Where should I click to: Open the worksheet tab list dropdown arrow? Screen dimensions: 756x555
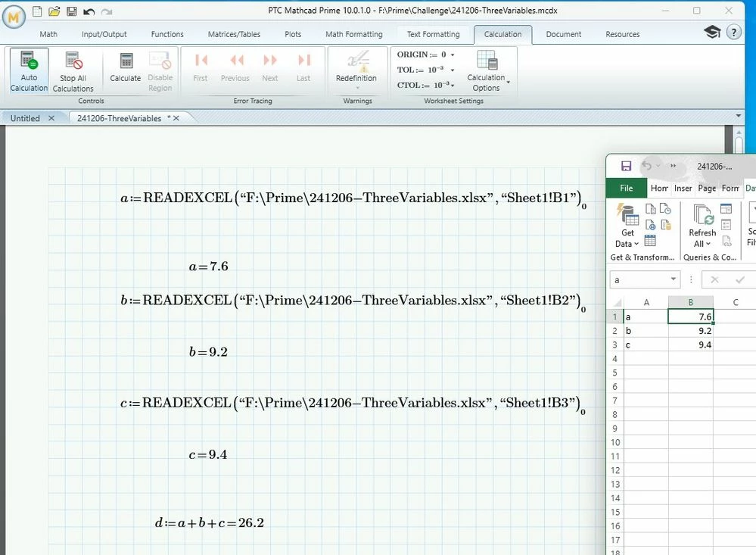click(x=738, y=116)
